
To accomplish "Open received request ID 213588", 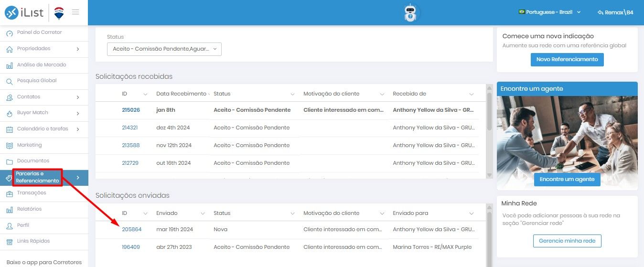I will pos(131,145).
